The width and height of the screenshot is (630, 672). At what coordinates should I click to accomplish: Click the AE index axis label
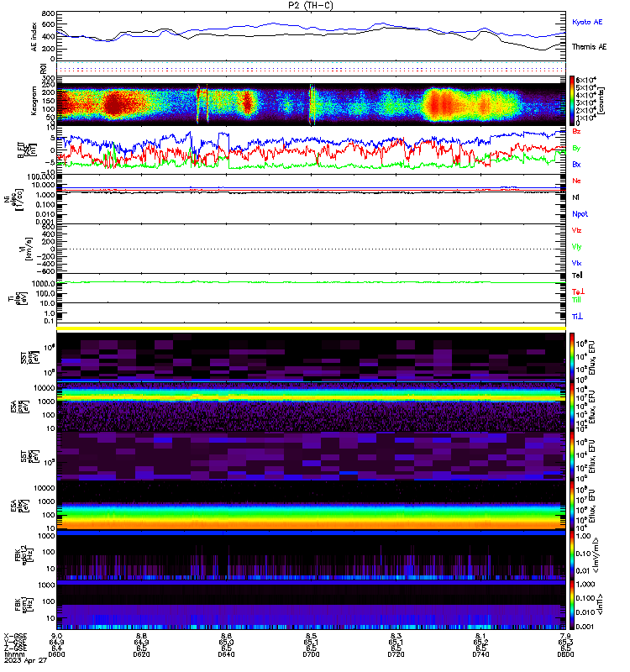[x=34, y=37]
